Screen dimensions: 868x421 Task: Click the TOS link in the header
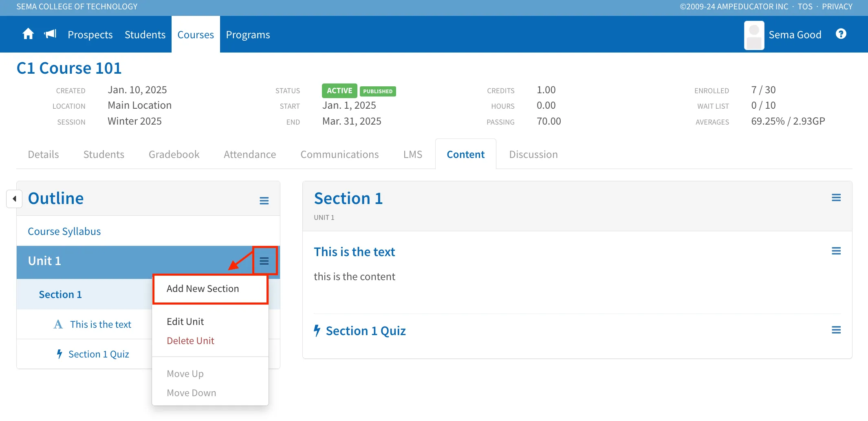tap(805, 7)
